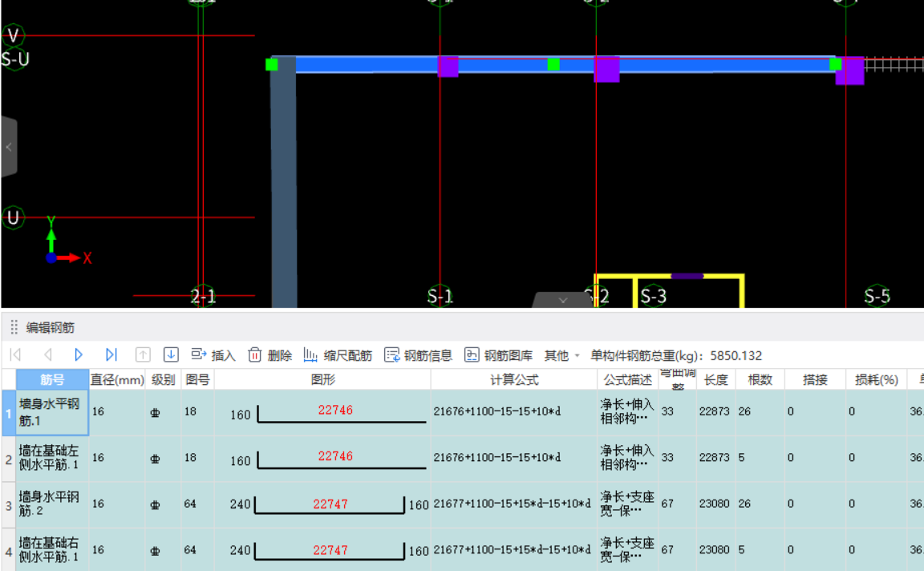Select cell 墙在基础左侧水平筋.1
The width and height of the screenshot is (924, 571).
(x=52, y=459)
